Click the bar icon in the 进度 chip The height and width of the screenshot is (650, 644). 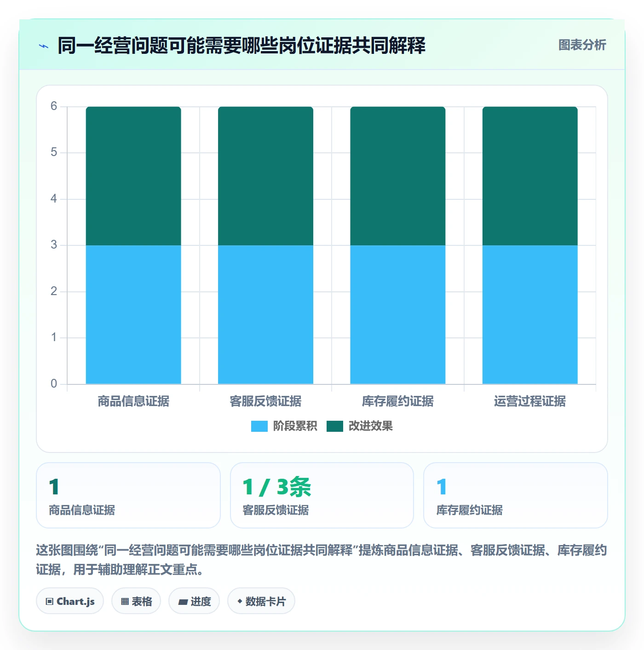pyautogui.click(x=183, y=602)
